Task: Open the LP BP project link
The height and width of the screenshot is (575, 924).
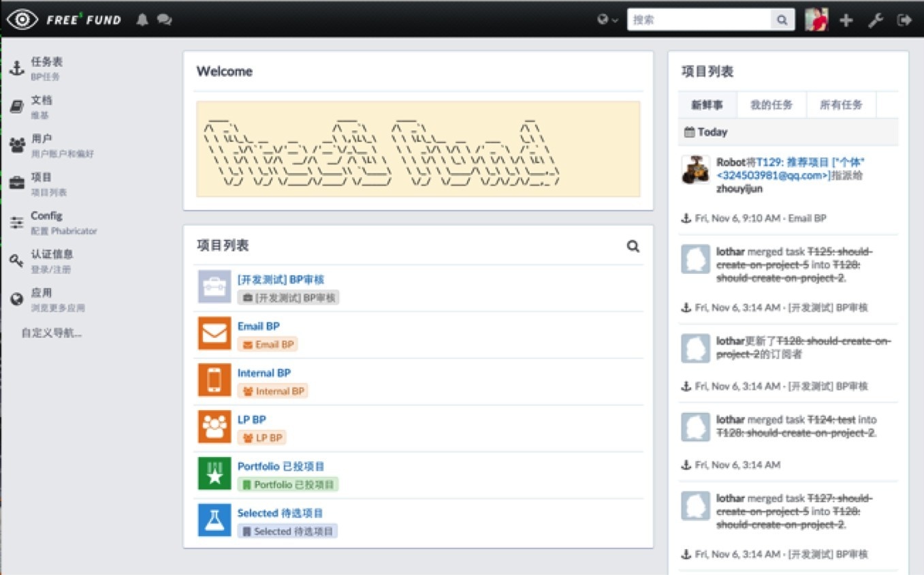Action: coord(251,420)
